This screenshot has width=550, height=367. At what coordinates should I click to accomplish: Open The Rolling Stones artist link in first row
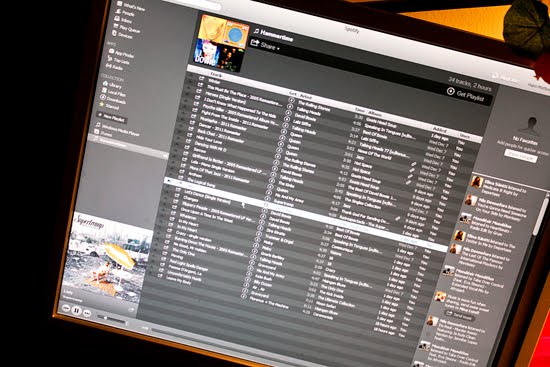point(314,106)
